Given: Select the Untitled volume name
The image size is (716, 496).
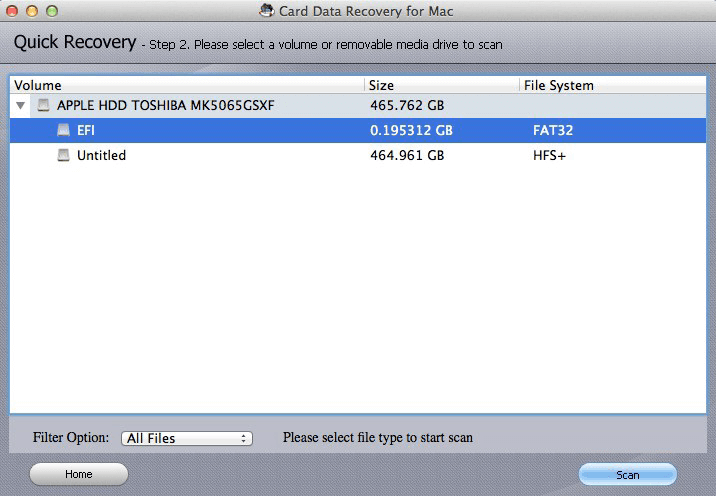Looking at the screenshot, I should click(101, 155).
